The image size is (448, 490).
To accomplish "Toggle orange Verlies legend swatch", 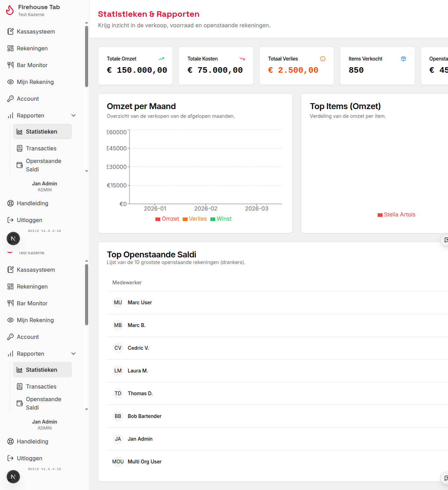I will 185,219.
